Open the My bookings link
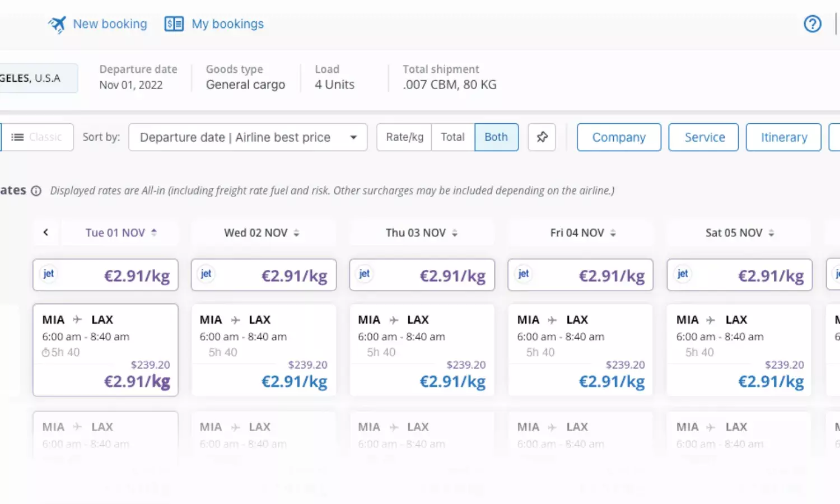This screenshot has height=504, width=840. point(227,24)
